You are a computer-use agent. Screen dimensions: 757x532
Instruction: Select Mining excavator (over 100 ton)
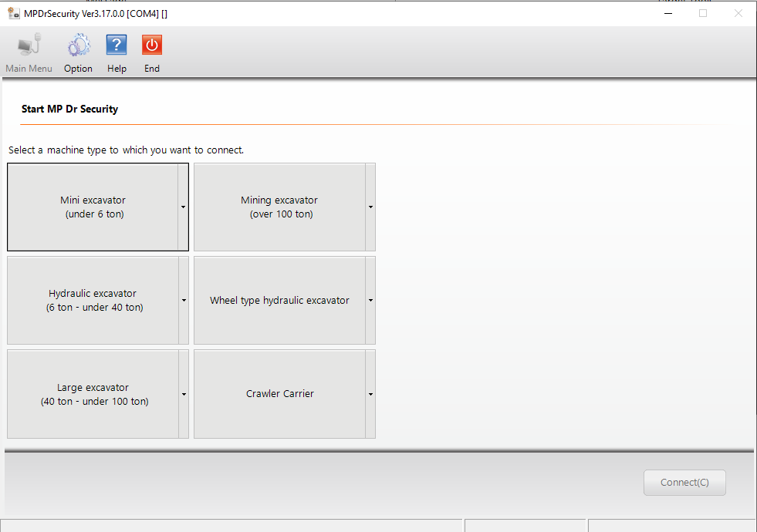[x=279, y=207]
